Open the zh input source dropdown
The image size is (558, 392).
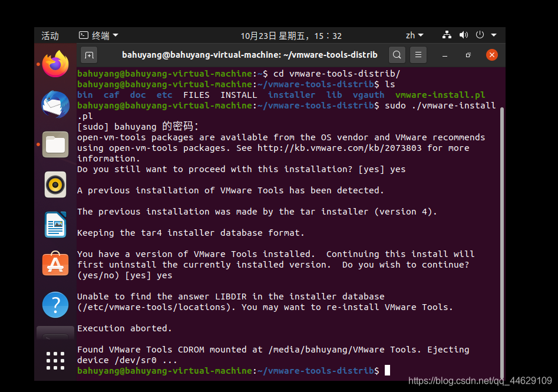[415, 35]
